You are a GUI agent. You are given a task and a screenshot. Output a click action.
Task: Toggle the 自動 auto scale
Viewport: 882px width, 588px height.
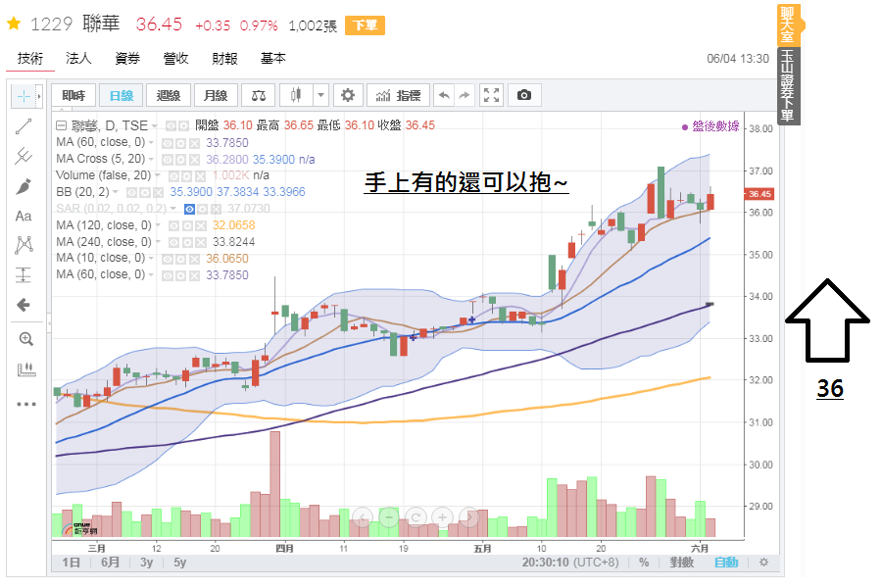725,563
